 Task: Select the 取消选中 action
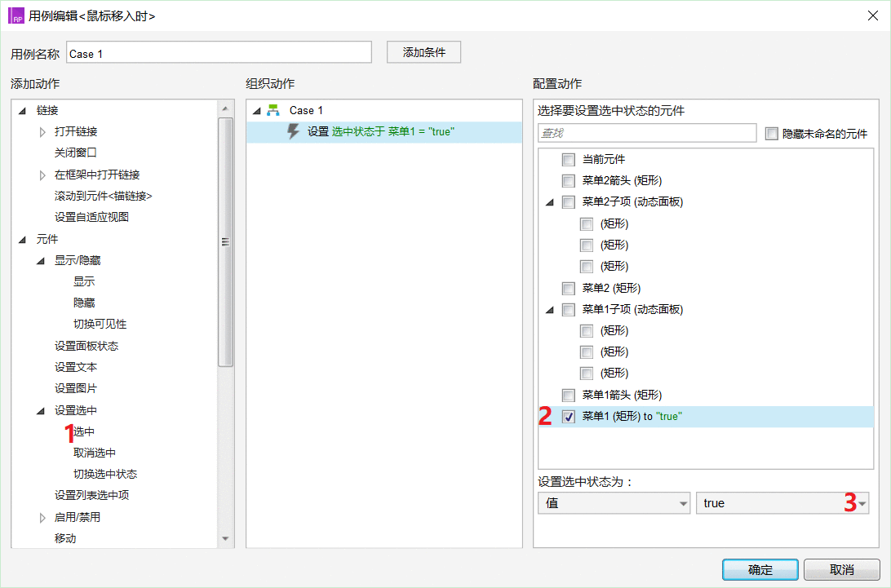[x=95, y=453]
